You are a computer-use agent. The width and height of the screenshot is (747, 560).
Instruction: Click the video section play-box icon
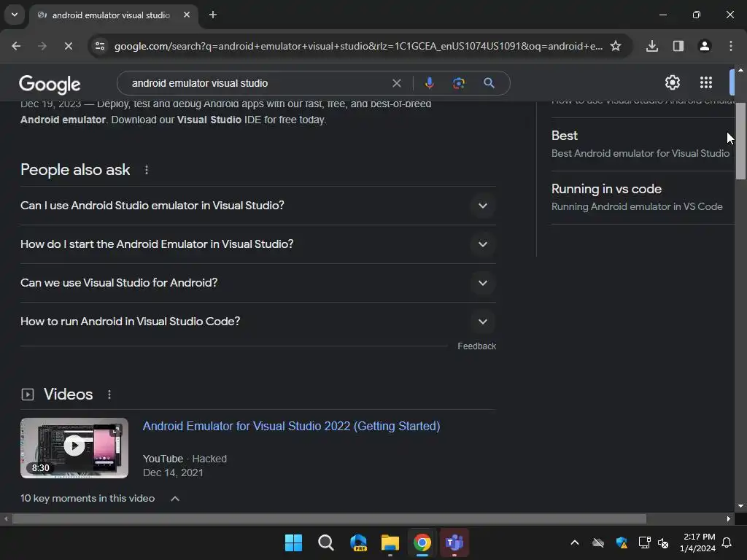[28, 394]
